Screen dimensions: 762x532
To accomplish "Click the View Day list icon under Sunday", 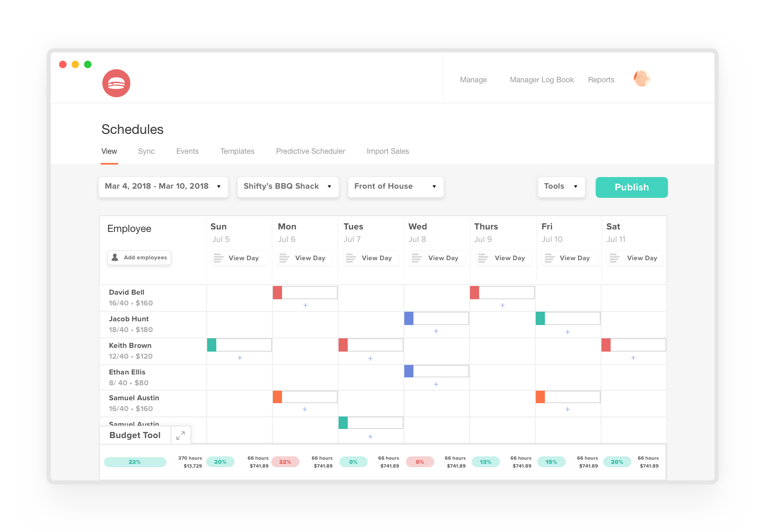I will click(219, 258).
